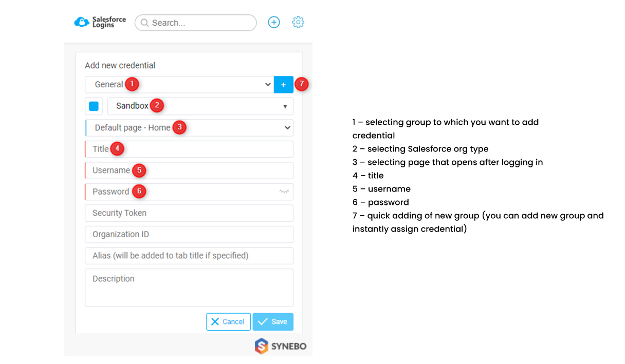Open settings with the gear icon
The height and width of the screenshot is (364, 625).
(298, 23)
